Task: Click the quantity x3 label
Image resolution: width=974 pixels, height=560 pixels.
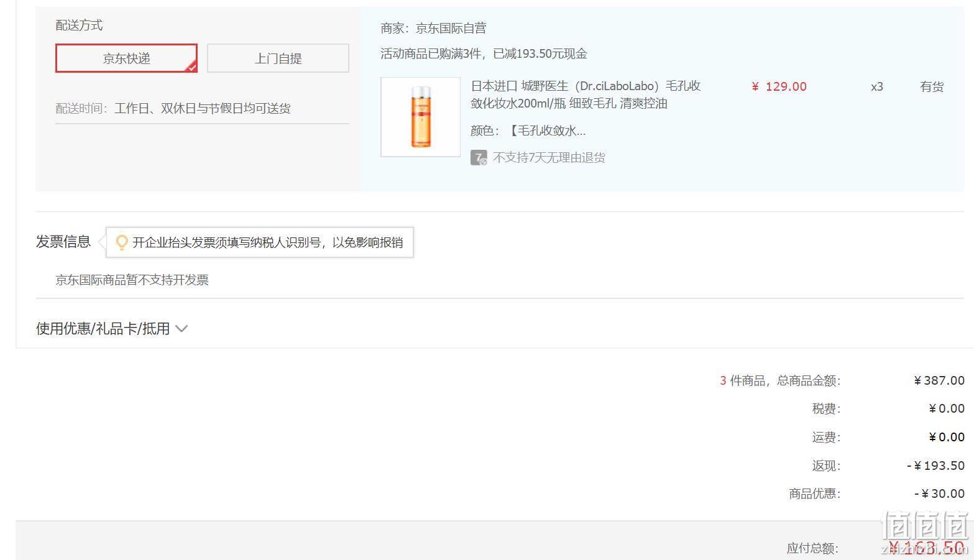Action: click(x=876, y=86)
